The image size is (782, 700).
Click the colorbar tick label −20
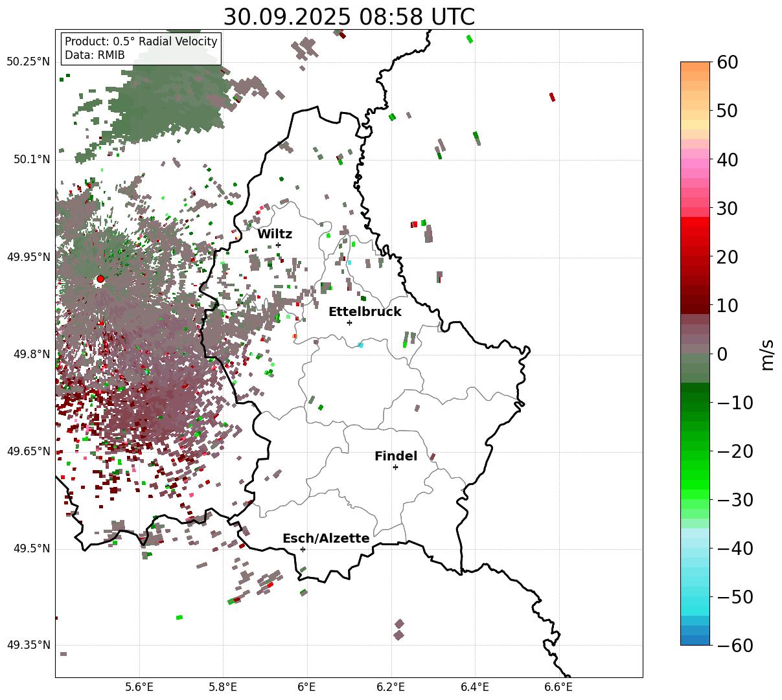(735, 451)
